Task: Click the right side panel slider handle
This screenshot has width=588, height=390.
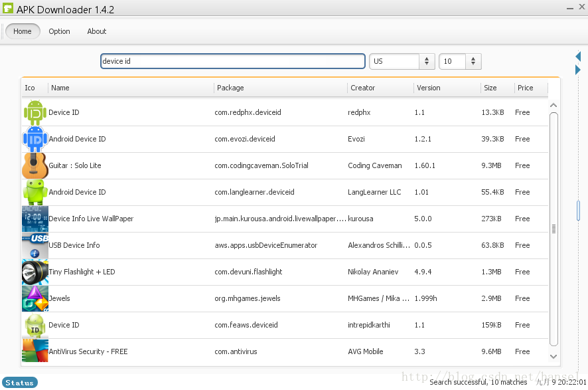Action: point(578,211)
